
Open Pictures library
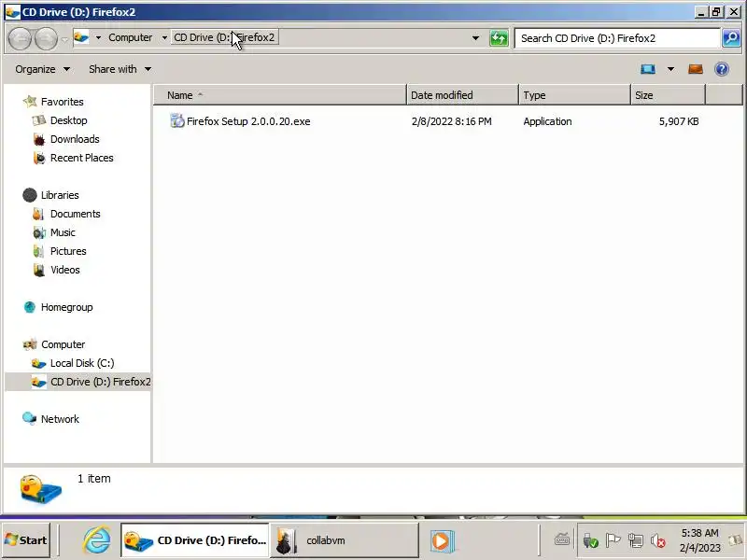pos(68,251)
